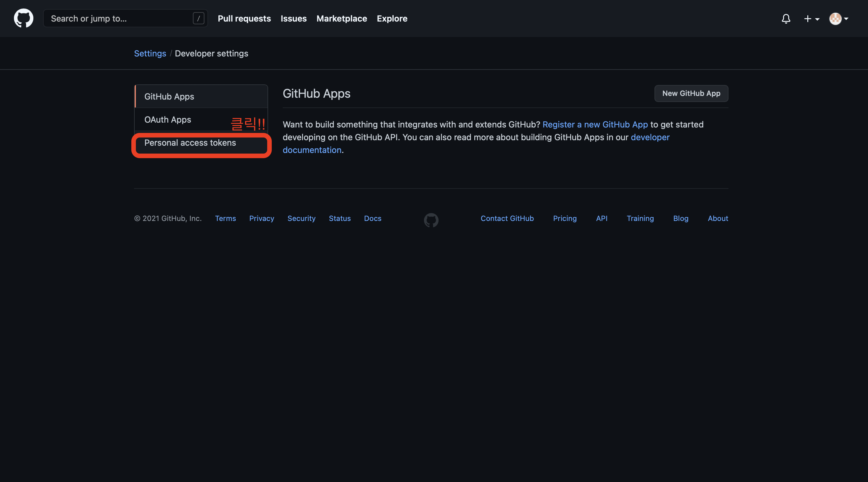
Task: Click the Settings breadcrumb link
Action: click(150, 53)
